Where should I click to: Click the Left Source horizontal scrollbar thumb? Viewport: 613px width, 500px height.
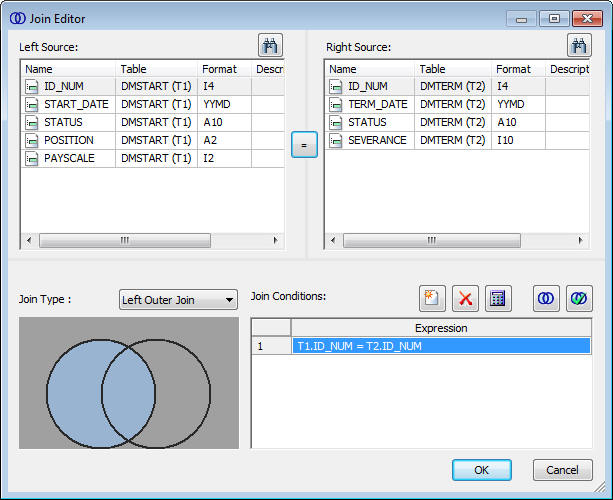[125, 240]
